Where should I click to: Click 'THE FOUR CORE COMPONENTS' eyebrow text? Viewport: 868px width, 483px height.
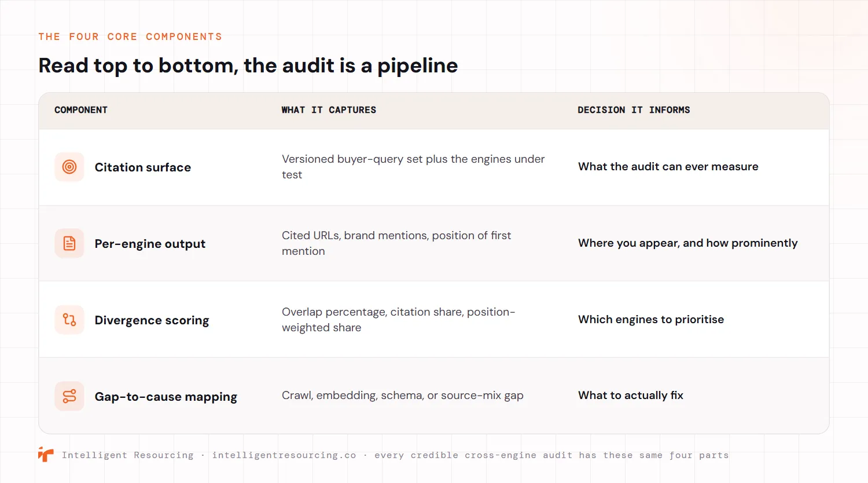(130, 36)
